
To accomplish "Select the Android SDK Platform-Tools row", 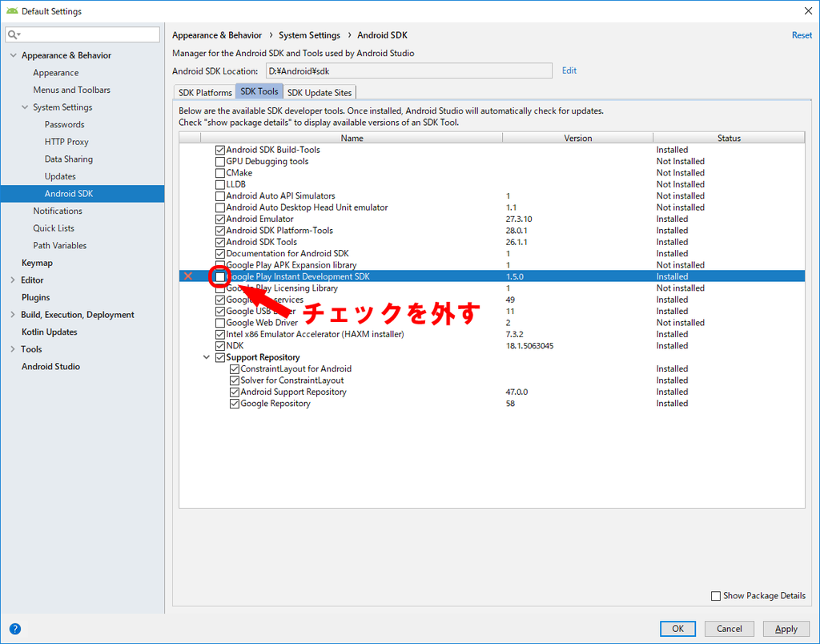I will tap(492, 231).
